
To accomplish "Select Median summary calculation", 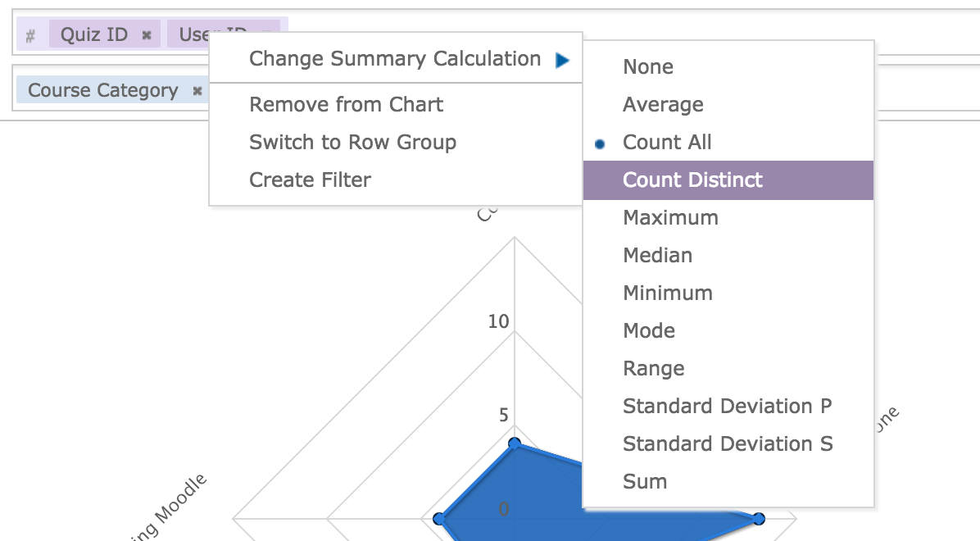I will click(x=657, y=256).
